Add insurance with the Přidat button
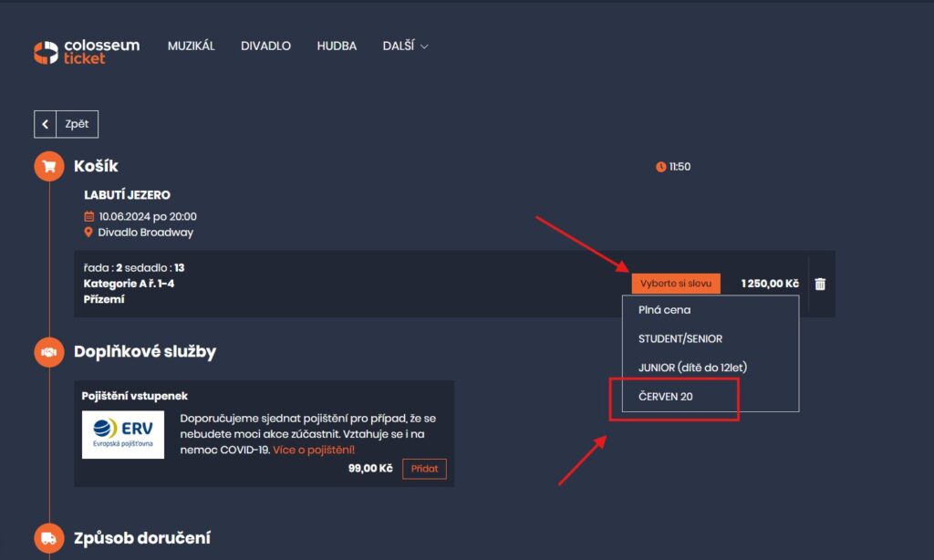 pos(424,469)
